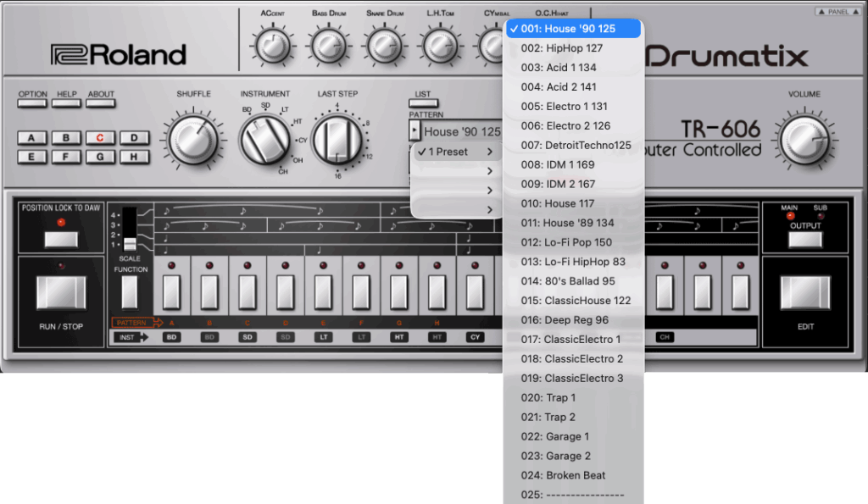Screen dimensions: 868x504
Task: Choose preset 024: Broken Beat
Action: tap(574, 475)
